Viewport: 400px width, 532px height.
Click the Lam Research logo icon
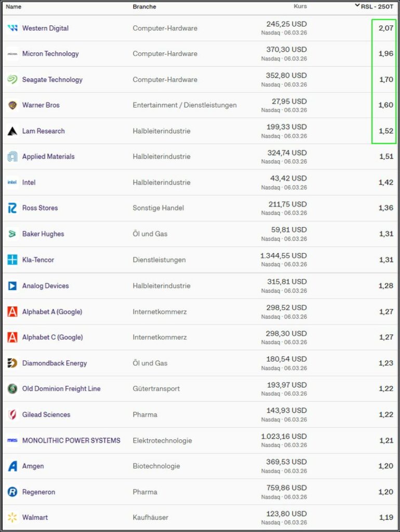pos(12,131)
